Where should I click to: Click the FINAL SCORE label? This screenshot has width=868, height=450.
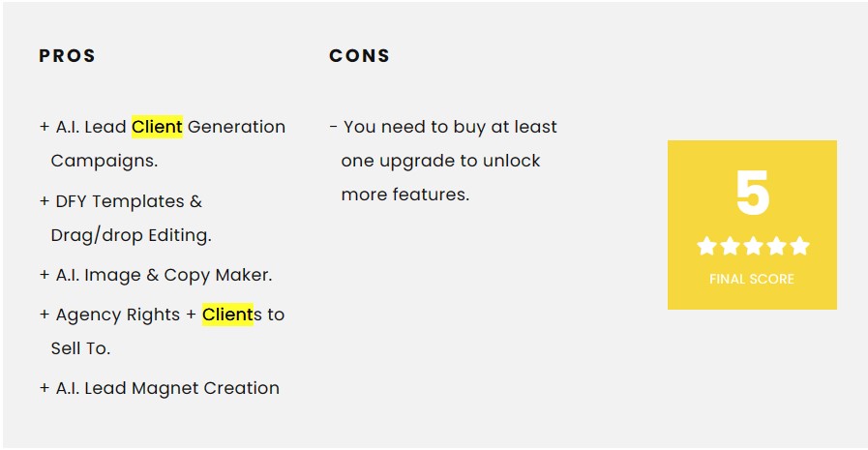coord(752,279)
